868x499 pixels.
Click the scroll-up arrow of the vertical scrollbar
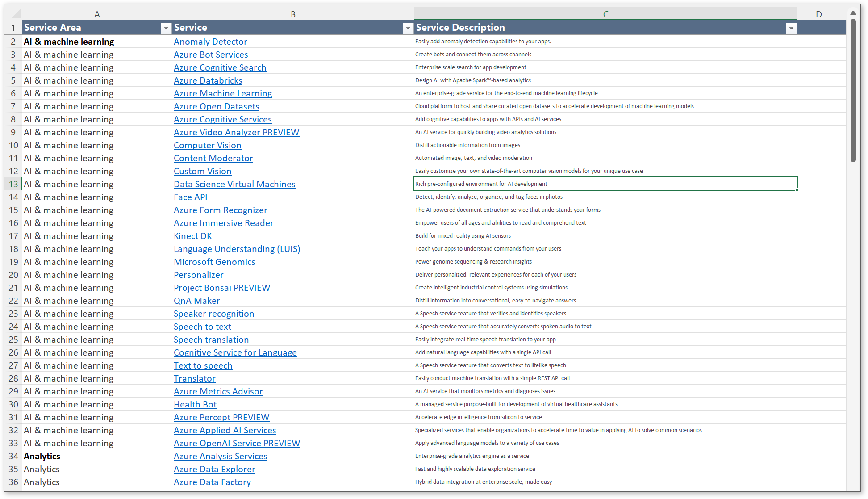tap(853, 13)
